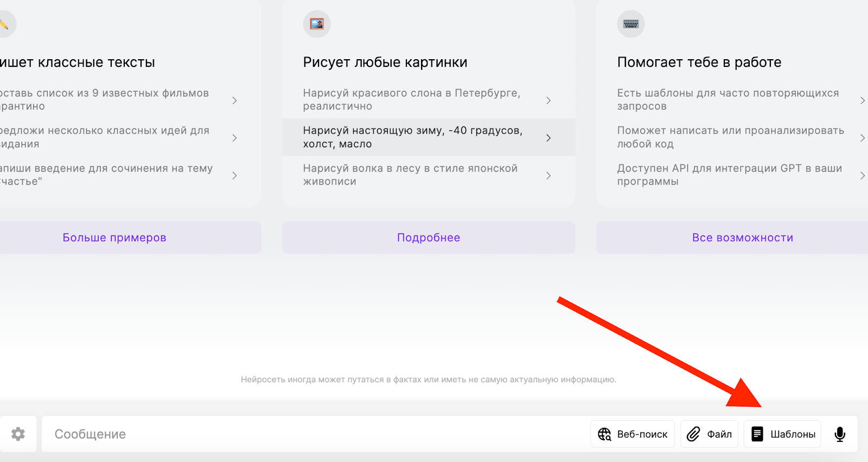The width and height of the screenshot is (868, 462).
Task: Click the chevron next to the wolf prompt
Action: coord(548,175)
